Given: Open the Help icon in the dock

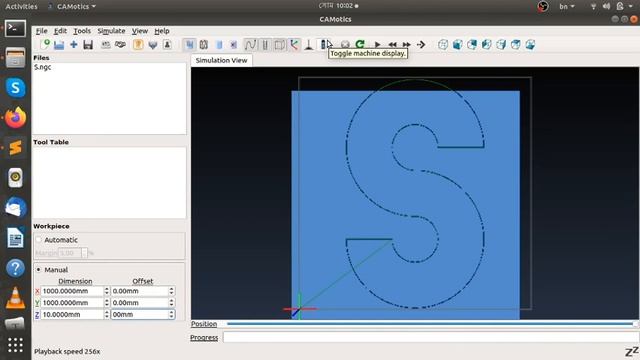Looking at the screenshot, I should 16,268.
